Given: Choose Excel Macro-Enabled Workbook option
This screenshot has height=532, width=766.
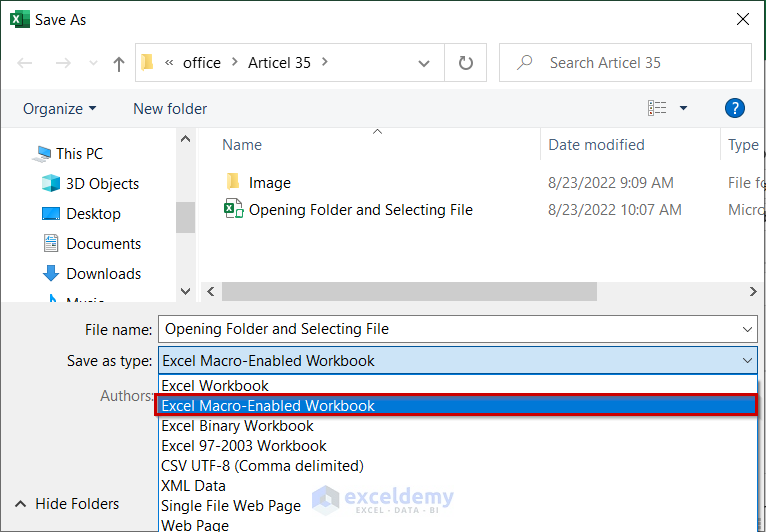Looking at the screenshot, I should coord(268,406).
